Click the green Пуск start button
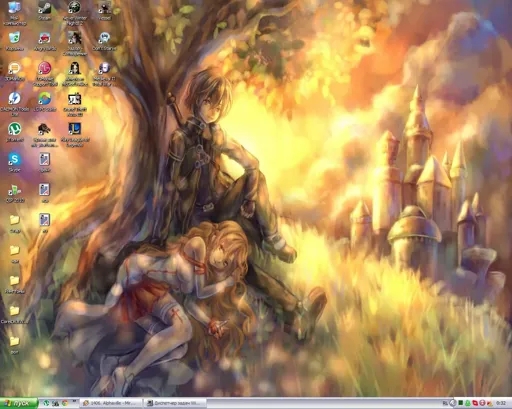 click(19, 403)
